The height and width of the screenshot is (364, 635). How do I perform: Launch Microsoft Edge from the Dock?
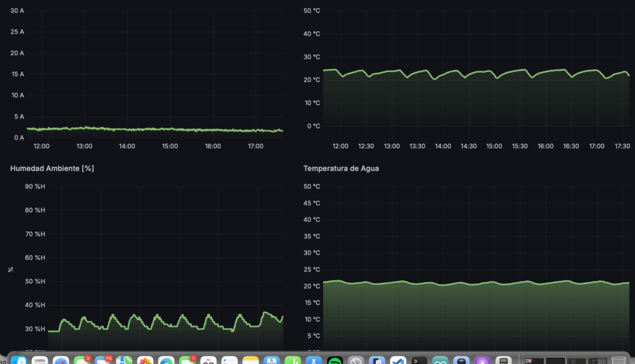click(x=166, y=360)
